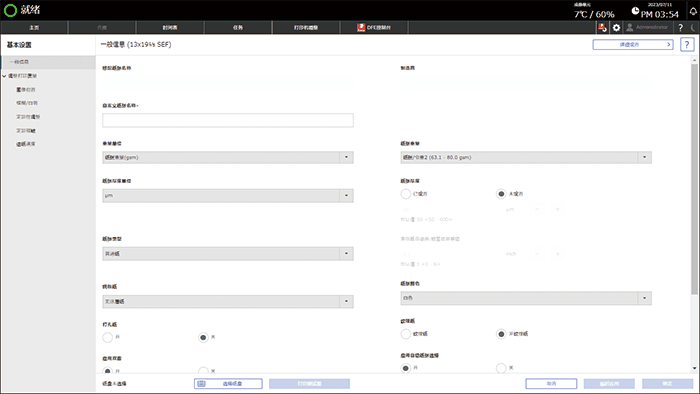Screen dimensions: 700x394
Task: Click the red printer alert icon
Action: pyautogui.click(x=602, y=28)
